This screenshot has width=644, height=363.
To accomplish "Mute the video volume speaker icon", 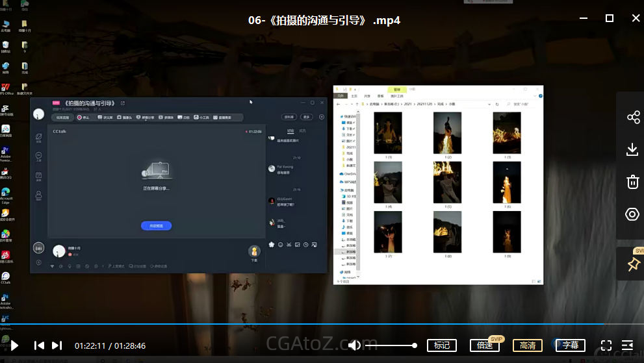I will point(354,345).
